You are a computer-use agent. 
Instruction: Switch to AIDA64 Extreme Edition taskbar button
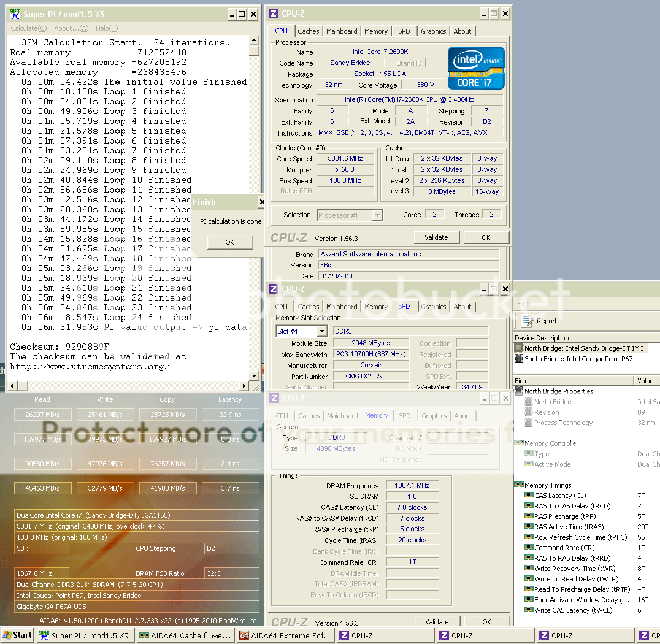[285, 635]
